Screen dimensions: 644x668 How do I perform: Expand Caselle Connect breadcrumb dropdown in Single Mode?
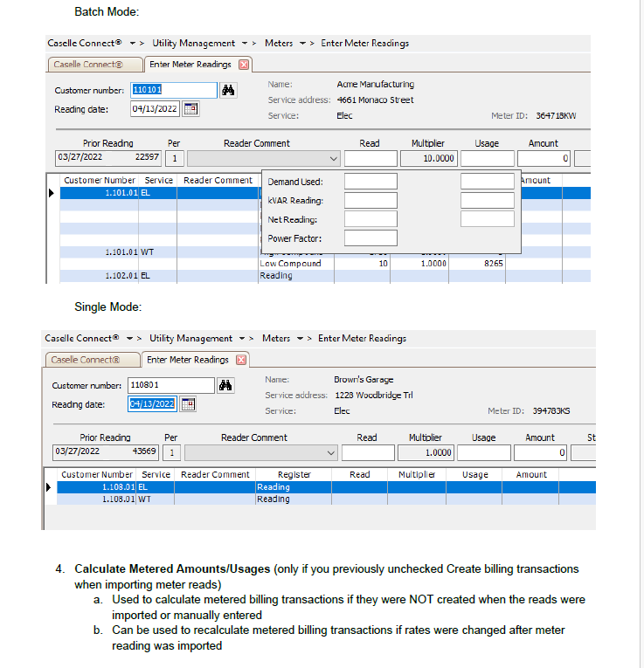click(130, 339)
